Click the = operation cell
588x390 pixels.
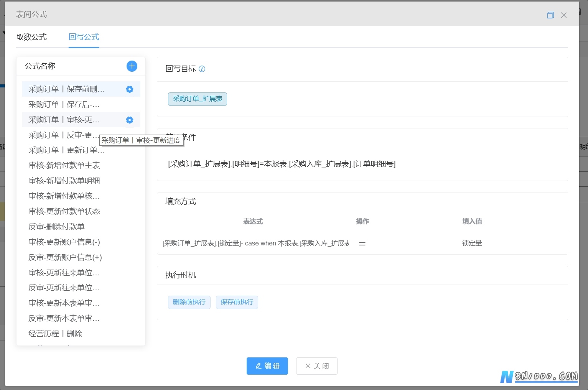click(362, 244)
